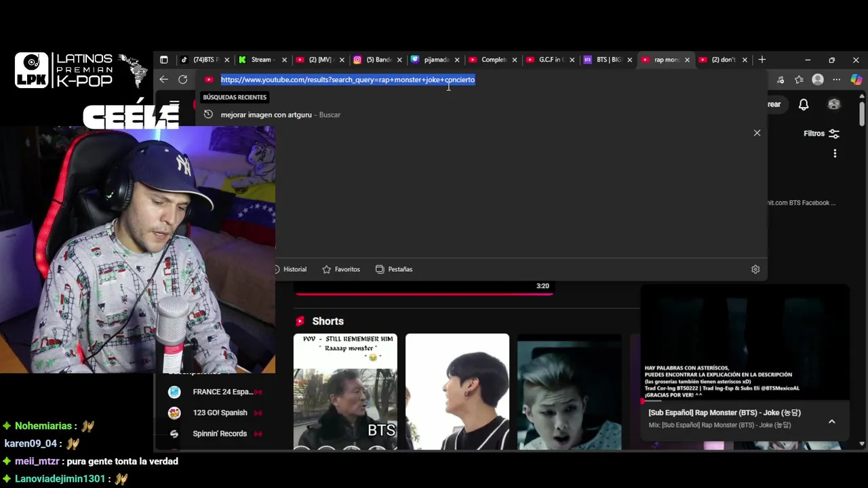This screenshot has width=868, height=488.
Task: Switch to the Kick 'Stream' tab
Action: click(262, 60)
